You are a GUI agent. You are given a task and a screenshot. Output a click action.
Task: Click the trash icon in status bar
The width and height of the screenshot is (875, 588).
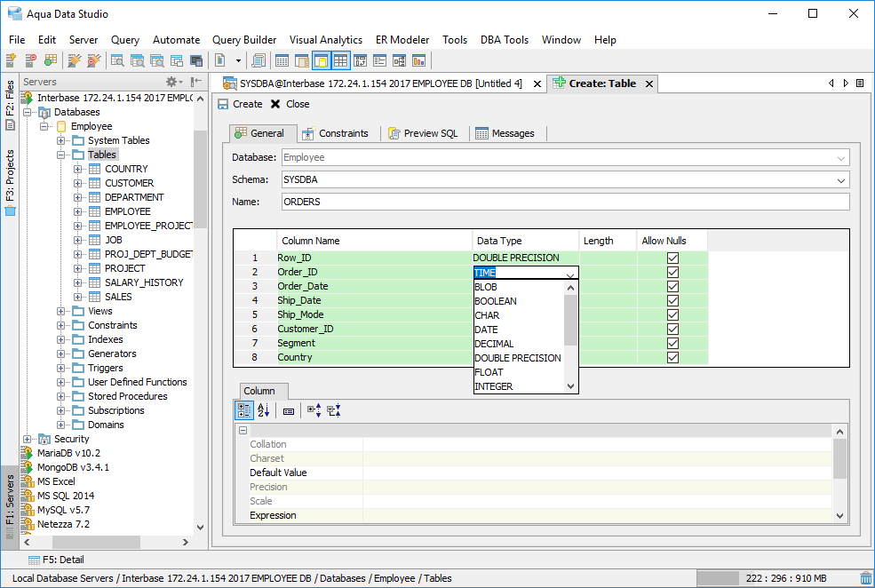(865, 578)
